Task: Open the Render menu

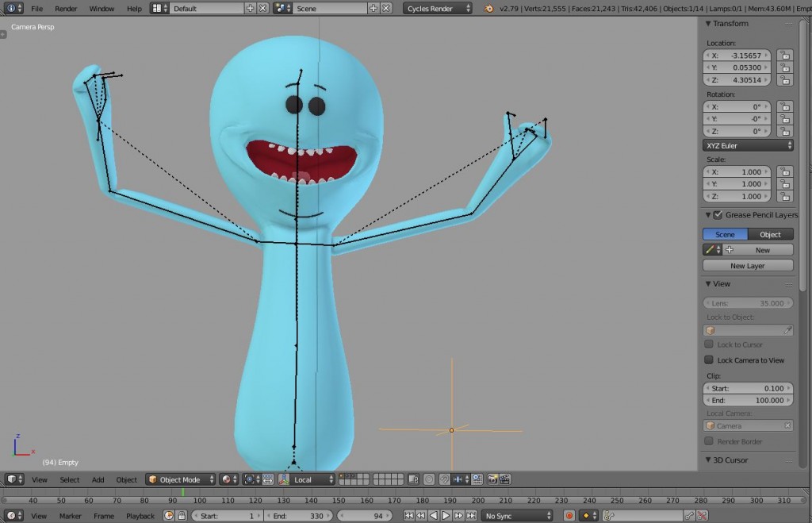Action: click(66, 9)
